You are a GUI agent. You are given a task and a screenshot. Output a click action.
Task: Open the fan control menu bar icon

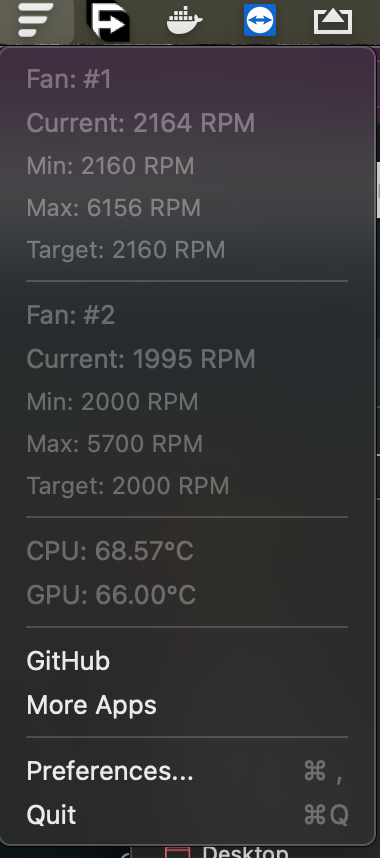[x=36, y=21]
